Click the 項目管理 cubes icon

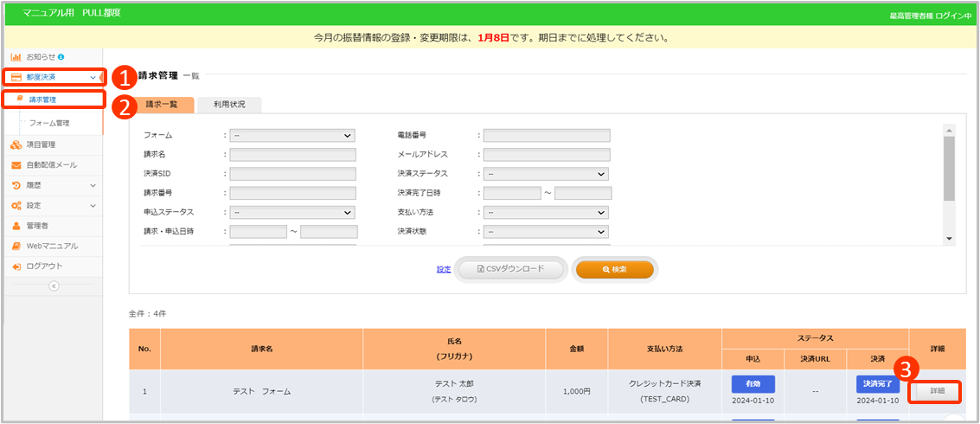pos(16,145)
